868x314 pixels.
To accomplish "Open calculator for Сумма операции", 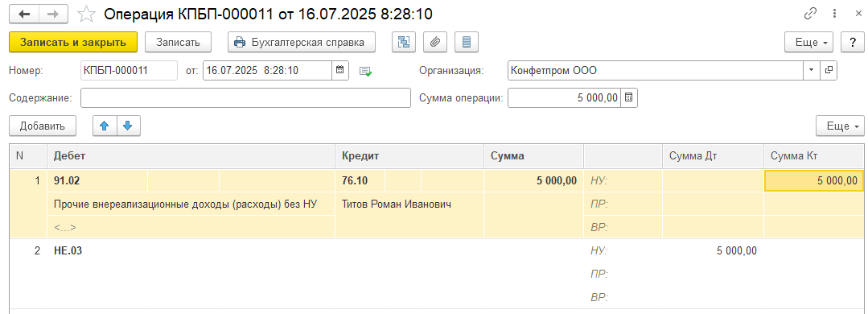I will point(629,98).
